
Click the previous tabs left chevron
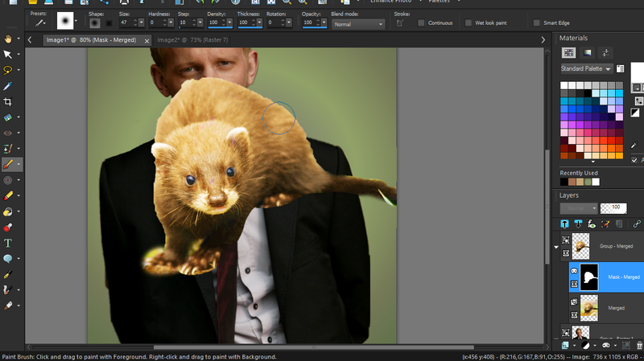tap(30, 39)
